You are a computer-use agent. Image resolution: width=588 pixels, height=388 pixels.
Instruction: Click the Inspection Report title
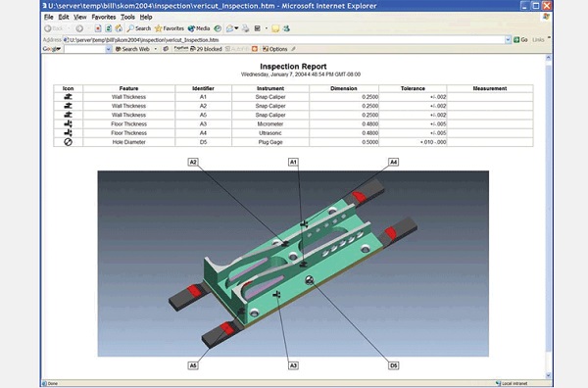tap(293, 67)
